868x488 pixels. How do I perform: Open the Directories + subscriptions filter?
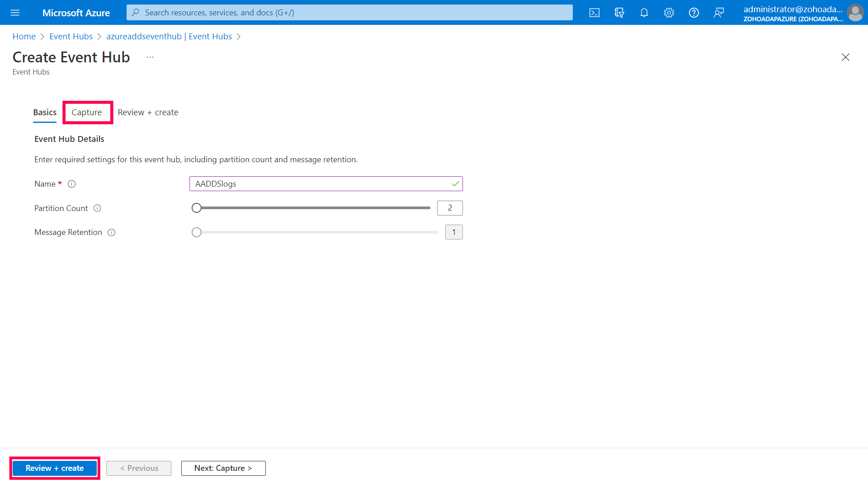(619, 13)
